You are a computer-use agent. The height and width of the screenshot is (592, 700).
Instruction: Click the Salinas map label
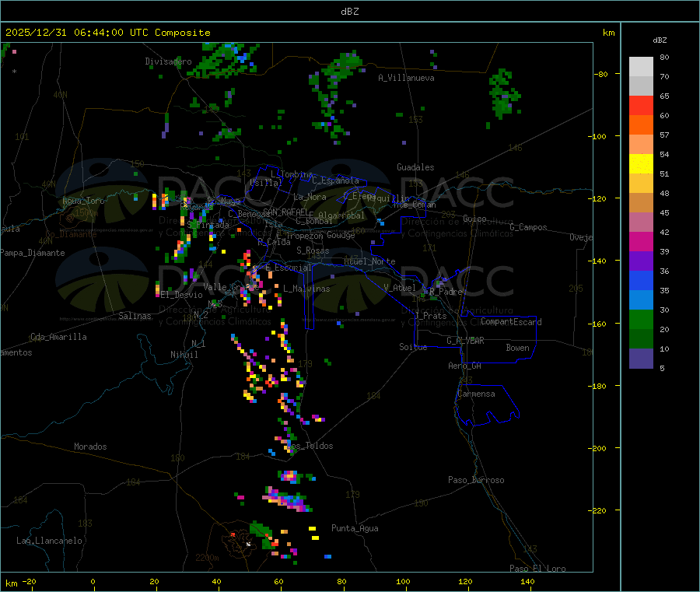[135, 316]
